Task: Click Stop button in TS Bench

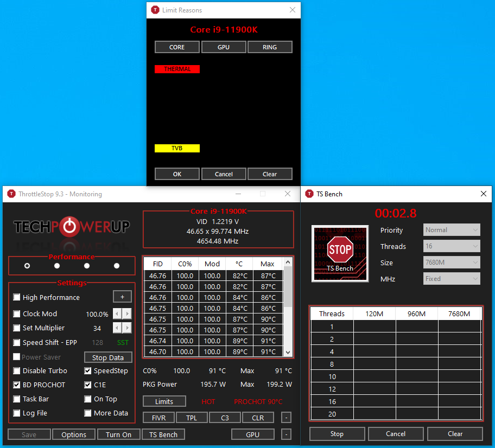Action: pos(337,434)
